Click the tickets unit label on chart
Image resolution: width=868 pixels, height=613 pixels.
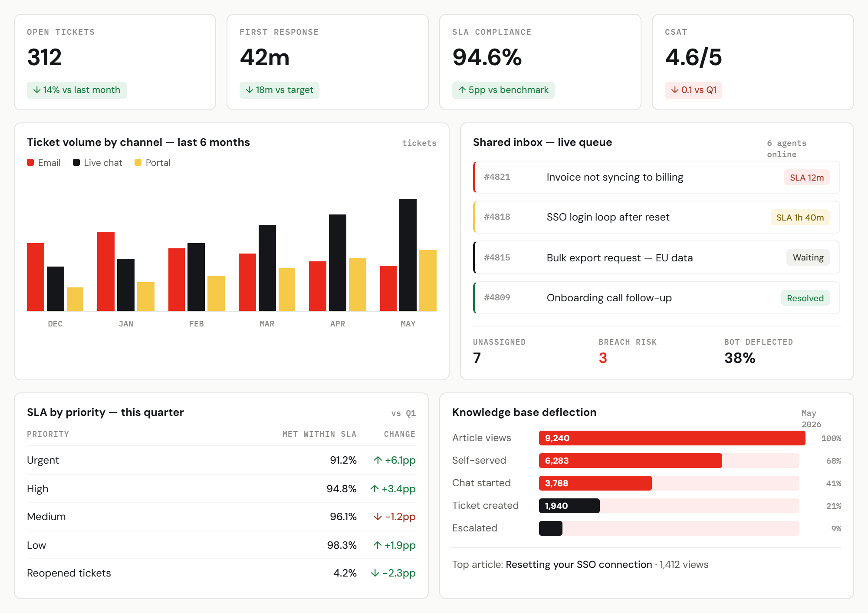[419, 143]
